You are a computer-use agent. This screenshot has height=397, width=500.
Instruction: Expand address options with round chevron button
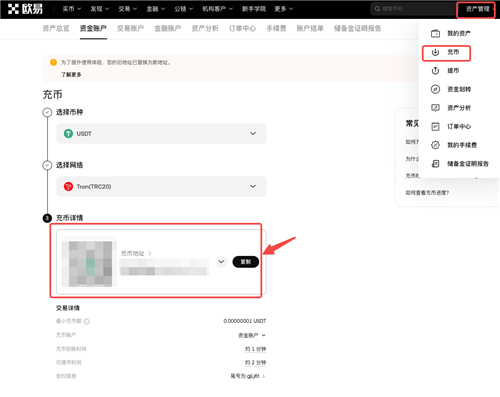[221, 262]
